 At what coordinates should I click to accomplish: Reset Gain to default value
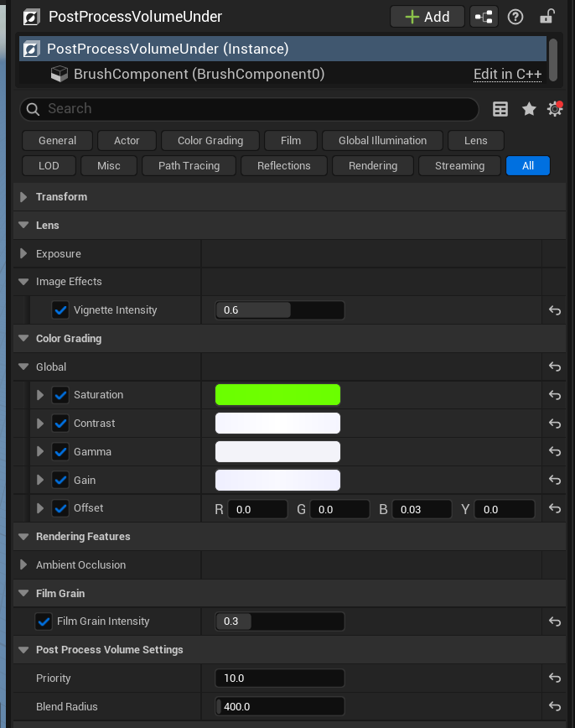pos(555,480)
